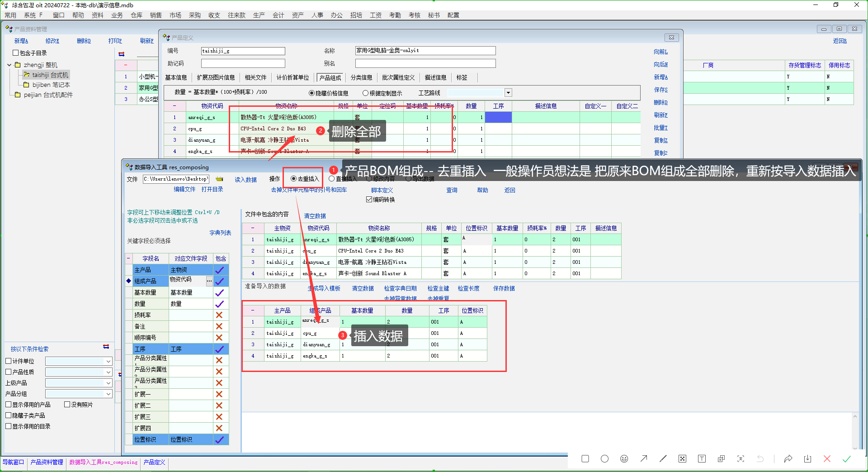The height and width of the screenshot is (472, 868).
Task: Select the rectangle annotation tool
Action: (x=585, y=459)
